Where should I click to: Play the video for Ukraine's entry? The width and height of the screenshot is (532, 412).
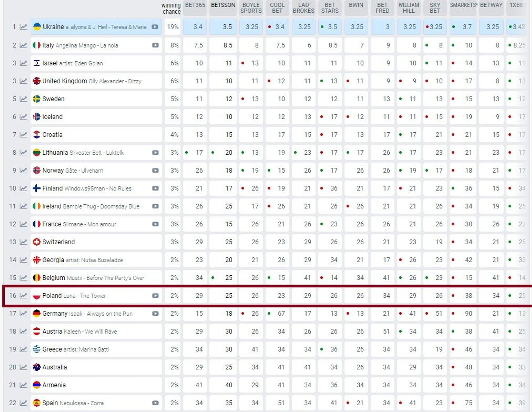pyautogui.click(x=155, y=27)
